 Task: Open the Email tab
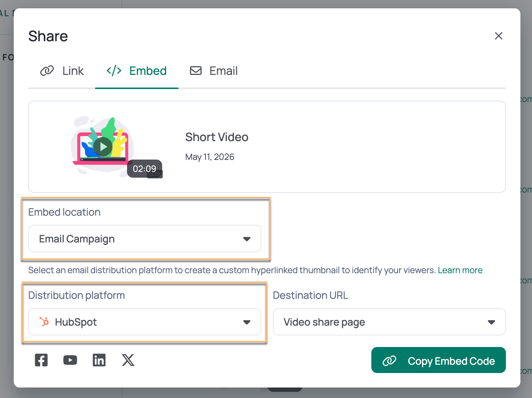click(x=214, y=71)
